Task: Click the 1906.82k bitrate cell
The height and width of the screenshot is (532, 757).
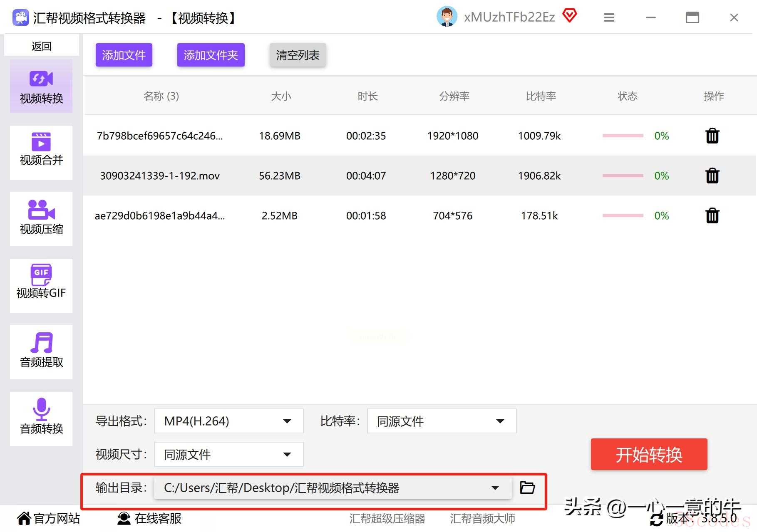Action: pyautogui.click(x=539, y=176)
